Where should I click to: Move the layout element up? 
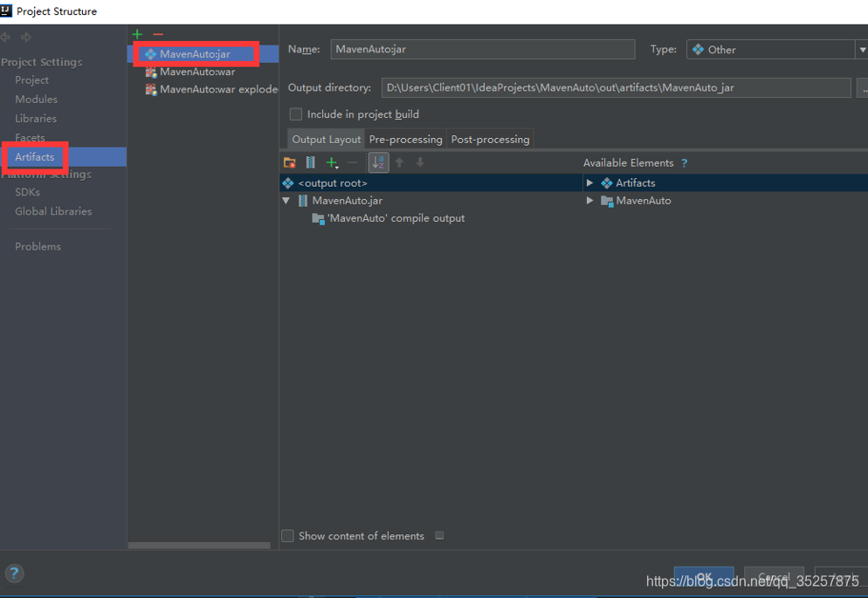(399, 162)
